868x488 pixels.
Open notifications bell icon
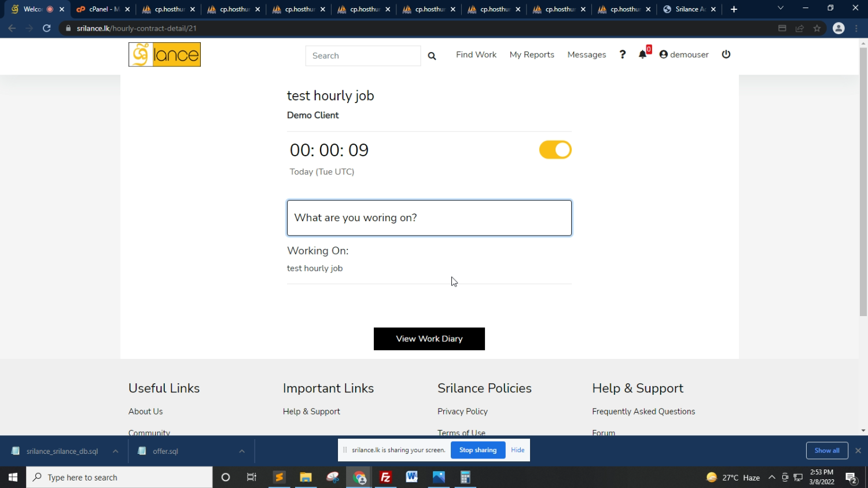(x=643, y=54)
